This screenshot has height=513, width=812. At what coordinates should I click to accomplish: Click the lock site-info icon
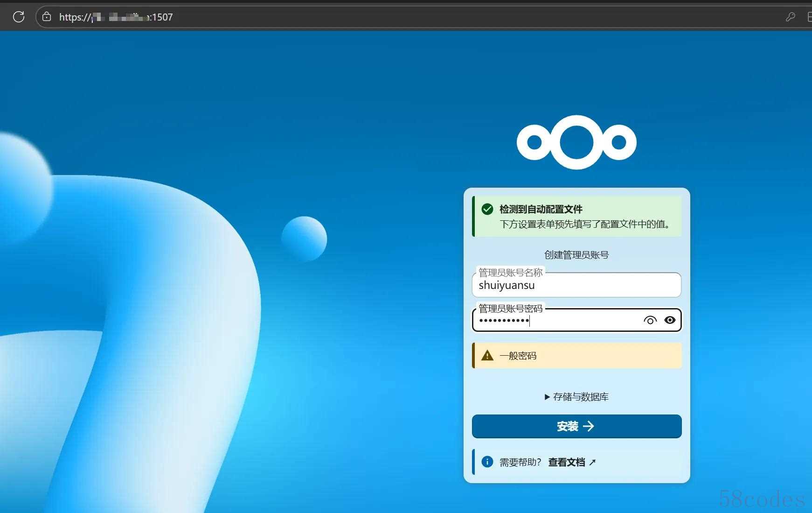[47, 17]
